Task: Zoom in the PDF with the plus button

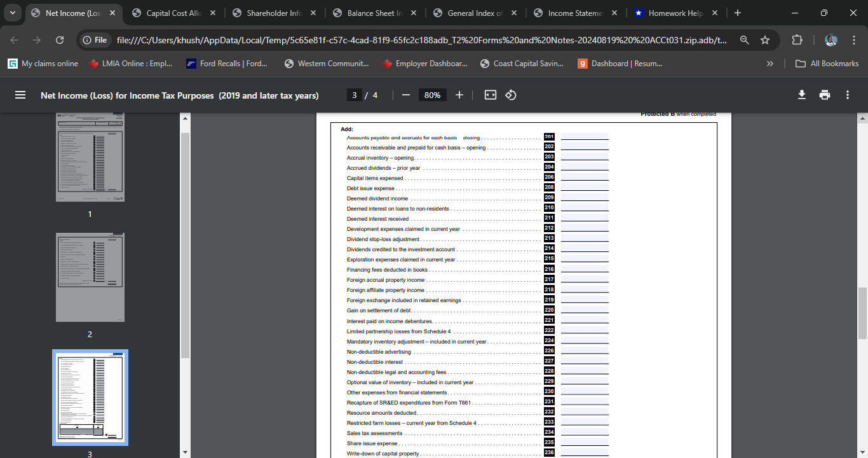Action: pos(459,95)
